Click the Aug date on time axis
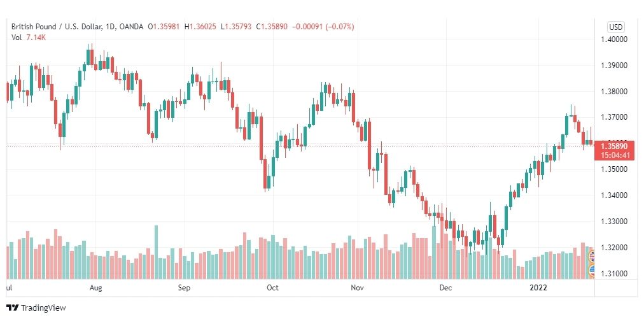 95,288
